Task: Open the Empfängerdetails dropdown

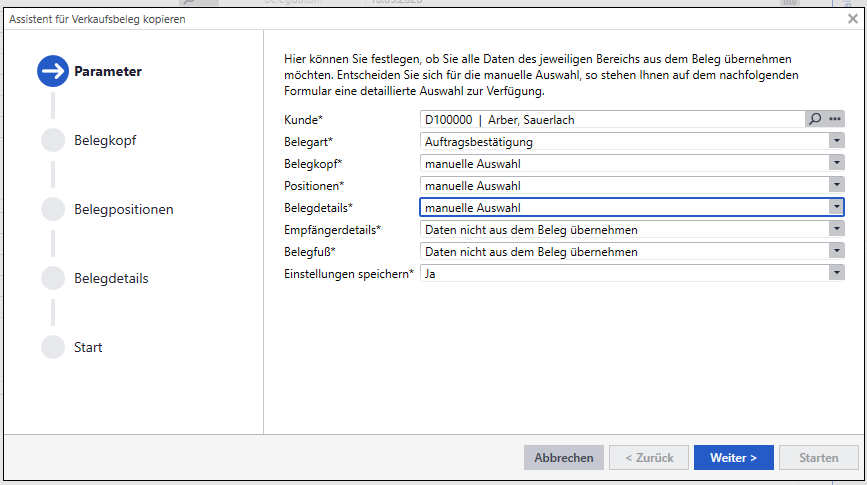Action: pos(836,229)
